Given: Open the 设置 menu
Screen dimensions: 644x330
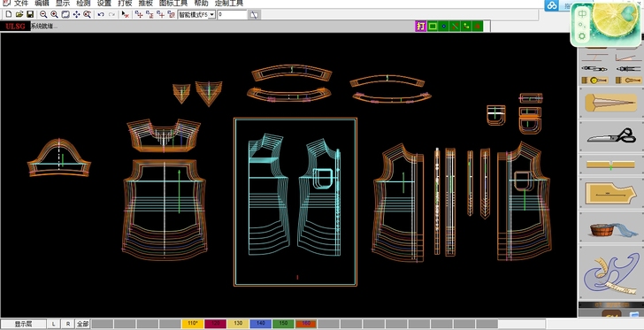Looking at the screenshot, I should (x=103, y=4).
